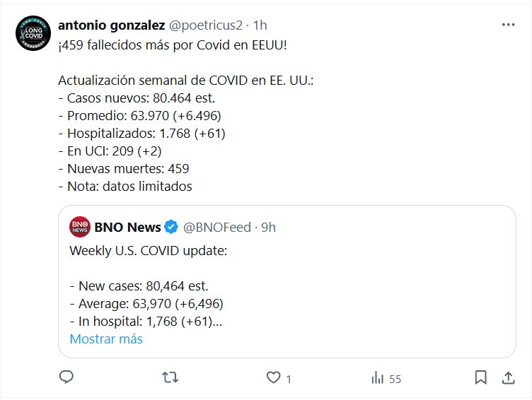
Task: Click the 459 fallecidos headline text
Action: pos(173,45)
